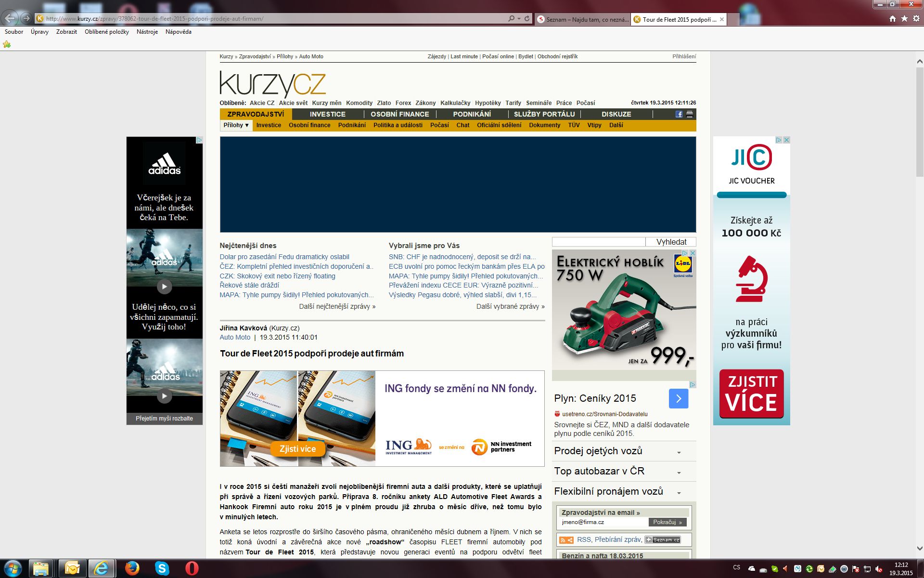Click the Řekové stále dráždí link
Screen dimensions: 924x578
tap(249, 285)
